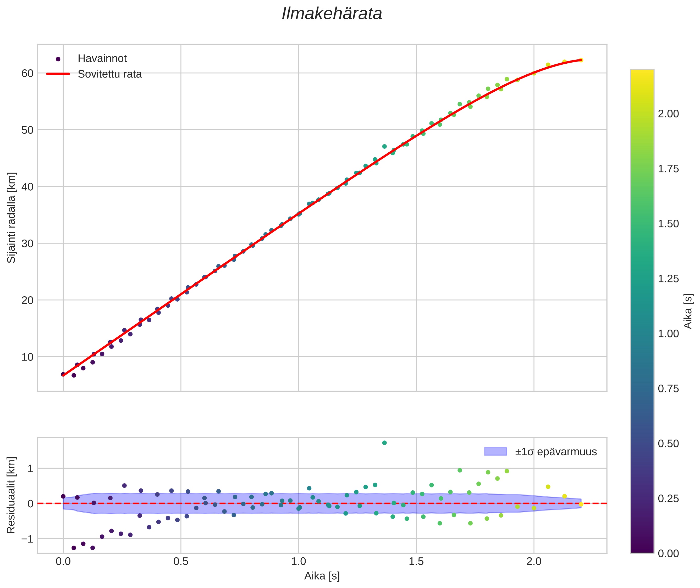
Task: Click the 1.00 tick label on colorbar
Action: (668, 334)
